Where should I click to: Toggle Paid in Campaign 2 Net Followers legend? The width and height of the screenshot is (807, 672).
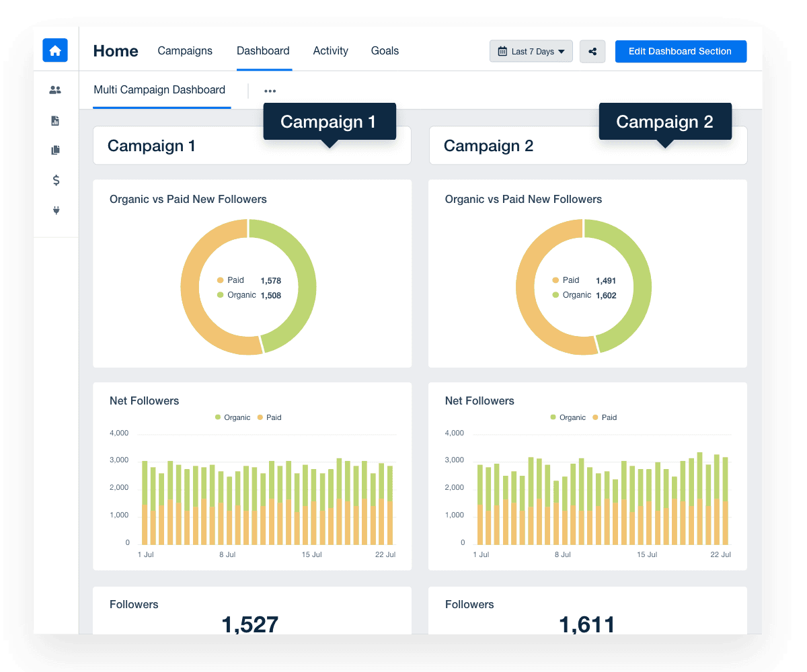click(604, 417)
